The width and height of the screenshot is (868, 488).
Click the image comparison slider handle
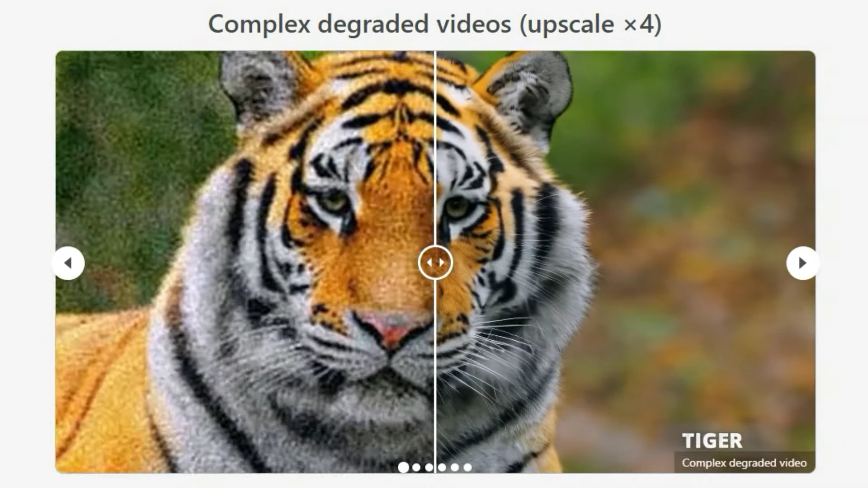tap(434, 262)
